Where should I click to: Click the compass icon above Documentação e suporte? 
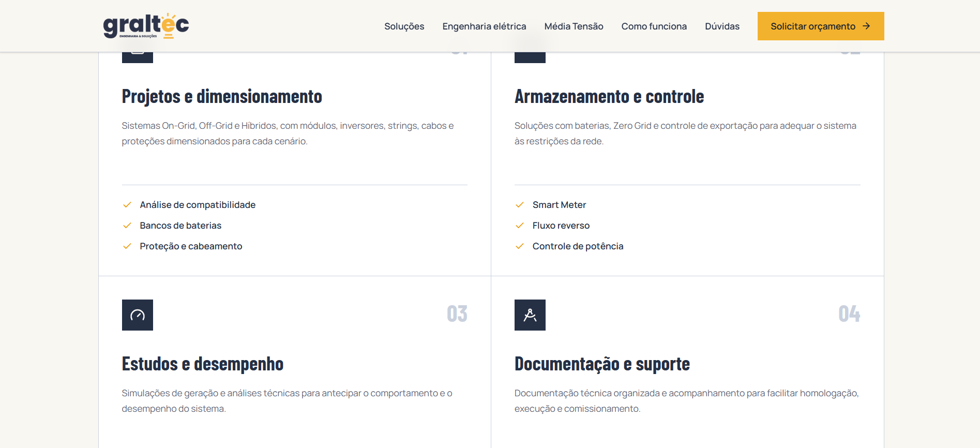[530, 315]
